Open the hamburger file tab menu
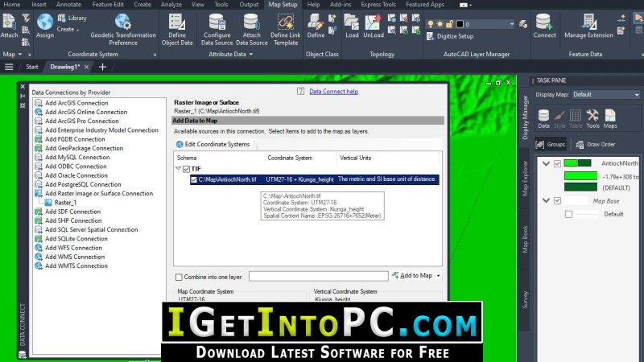 [x=9, y=67]
